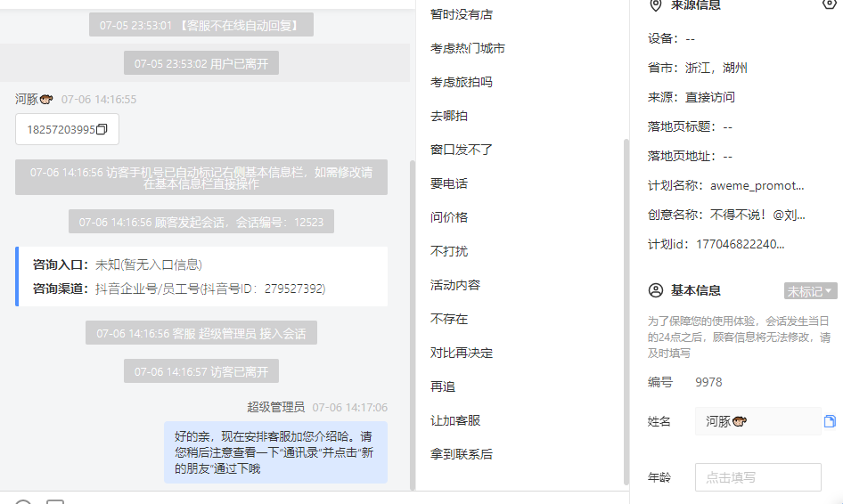This screenshot has width=843, height=504.
Task: Click sender name 河豚 in the chat
Action: [33, 100]
